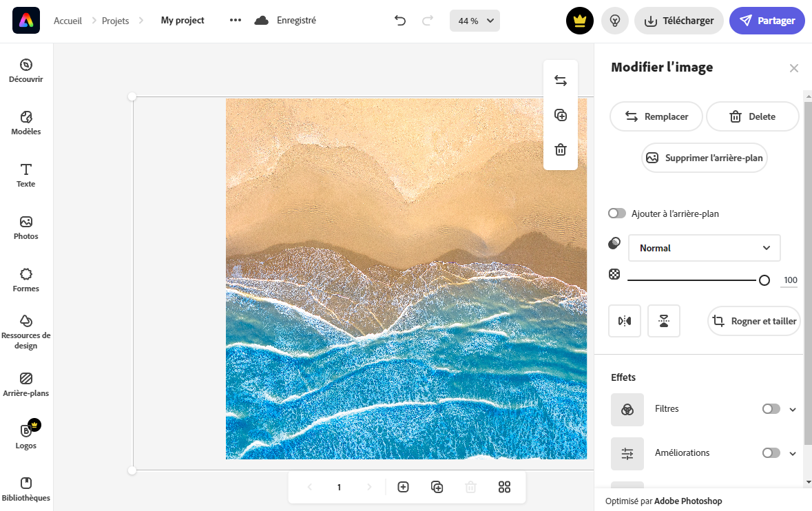Image resolution: width=812 pixels, height=511 pixels.
Task: Open the Normal blend mode dropdown
Action: (704, 248)
